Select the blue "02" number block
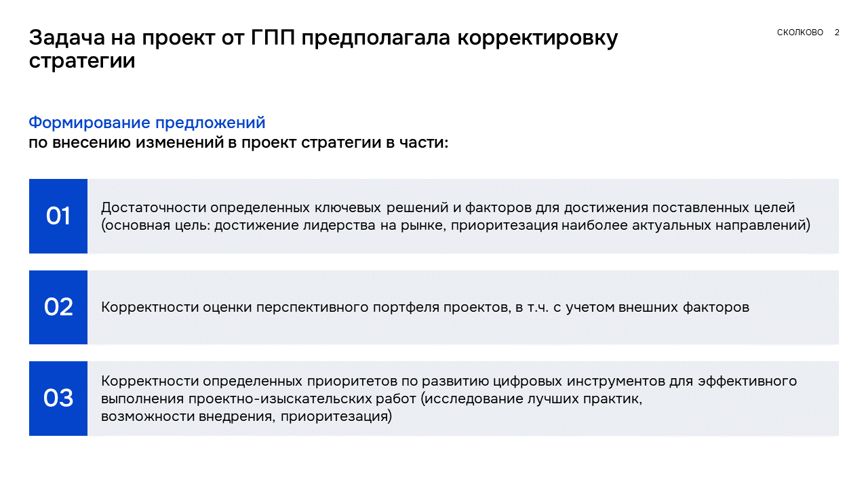This screenshot has width=868, height=488. pyautogui.click(x=58, y=307)
